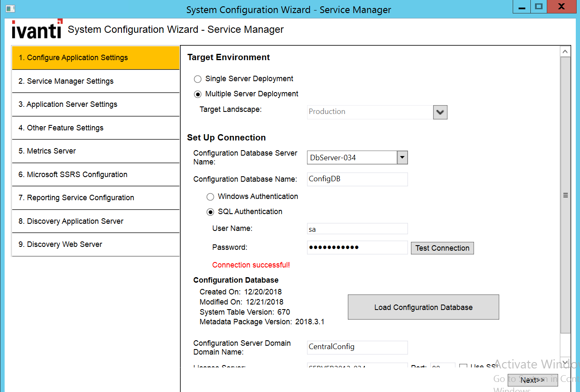This screenshot has height=392, width=580.
Task: Select Single Server Deployment
Action: [198, 79]
